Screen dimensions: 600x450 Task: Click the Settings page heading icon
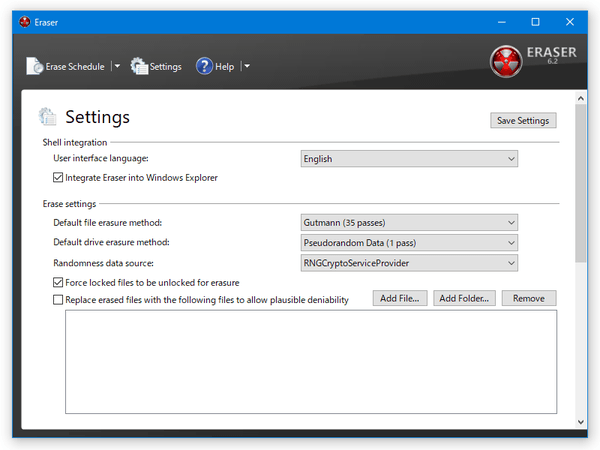[47, 117]
